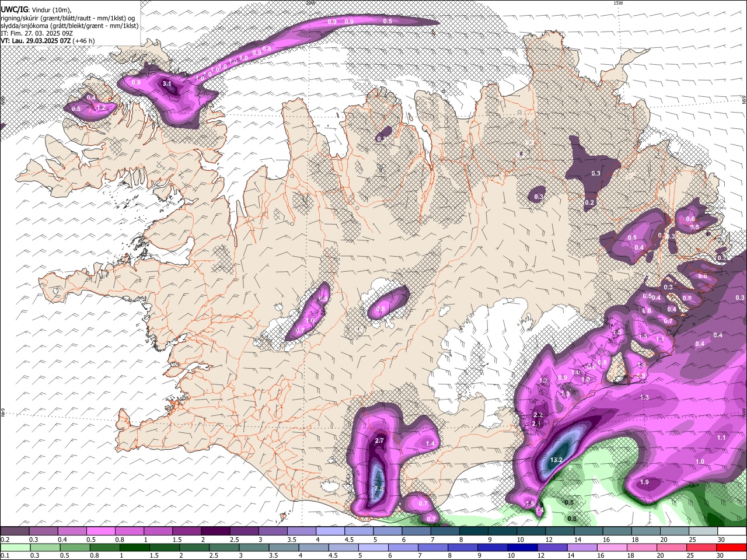Select the initial time 'IT: Fim. 27. 03. 2025 09Z'
The image size is (747, 560).
click(37, 33)
